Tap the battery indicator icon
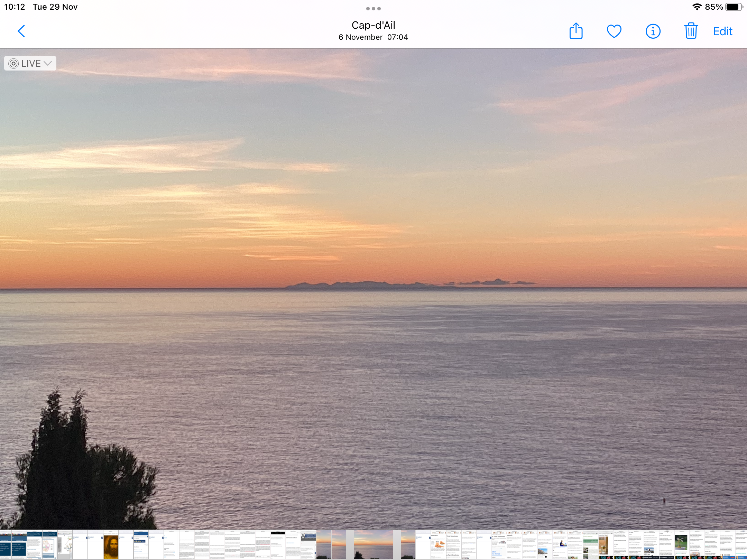The height and width of the screenshot is (560, 747). [x=733, y=7]
